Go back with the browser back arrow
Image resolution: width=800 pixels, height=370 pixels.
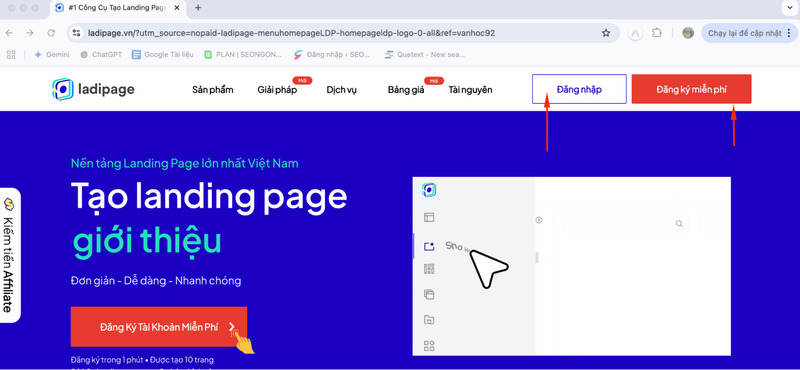click(x=9, y=33)
